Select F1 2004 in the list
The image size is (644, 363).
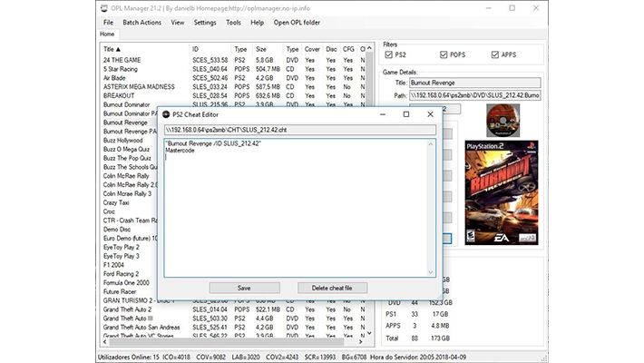coord(113,265)
